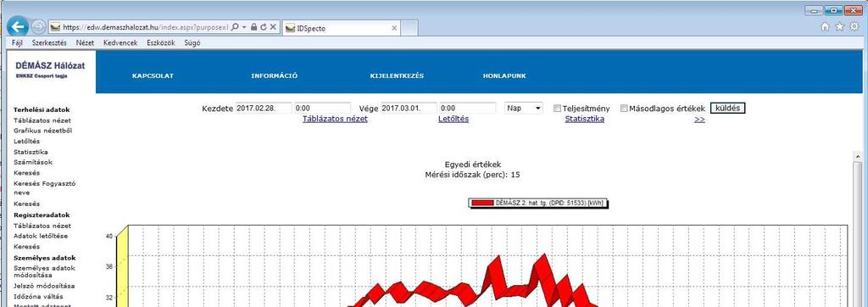Open the Nap period dropdown
868x307 pixels.
(524, 108)
